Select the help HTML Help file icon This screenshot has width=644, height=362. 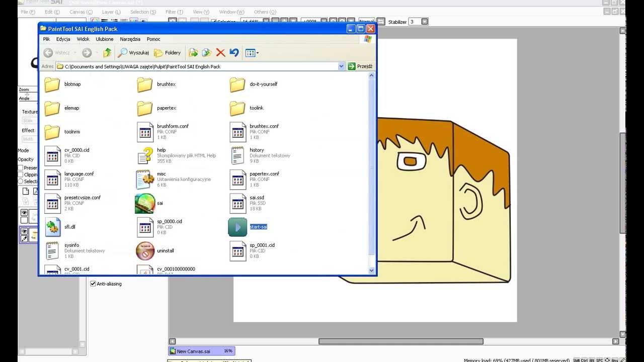pyautogui.click(x=145, y=155)
